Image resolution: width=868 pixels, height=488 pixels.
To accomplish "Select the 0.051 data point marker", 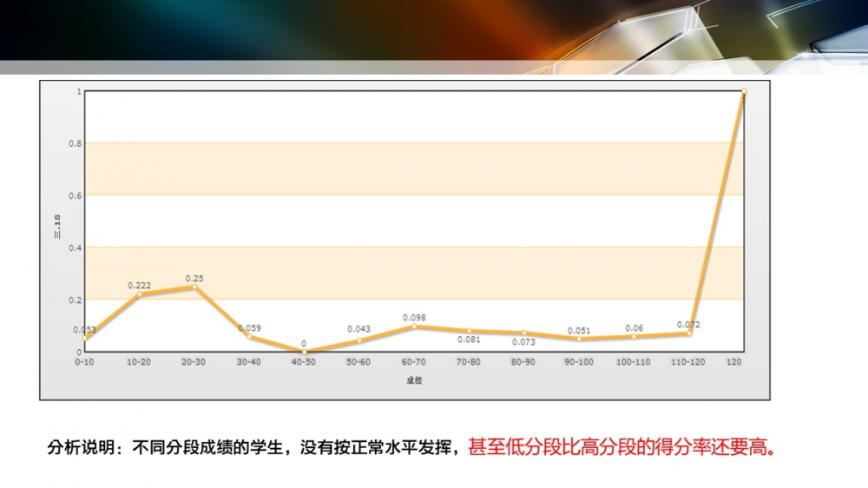I will coord(579,339).
